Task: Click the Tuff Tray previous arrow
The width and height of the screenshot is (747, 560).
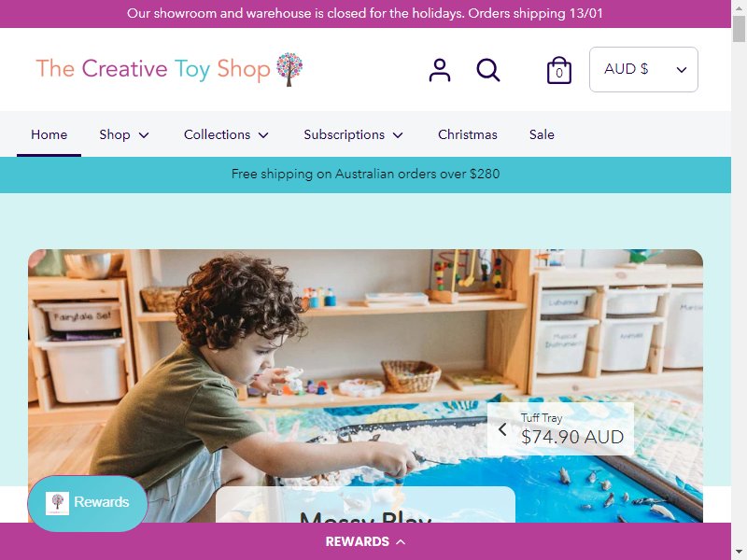Action: click(502, 429)
